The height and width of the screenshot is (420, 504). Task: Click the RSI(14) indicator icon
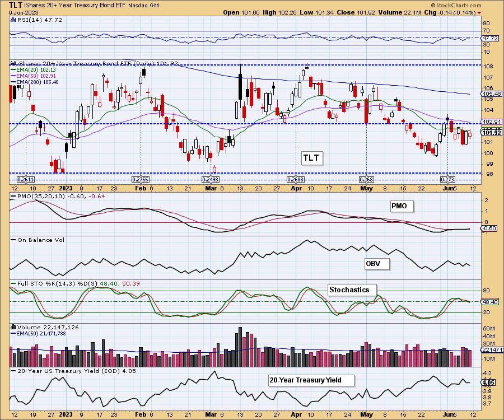(13, 20)
